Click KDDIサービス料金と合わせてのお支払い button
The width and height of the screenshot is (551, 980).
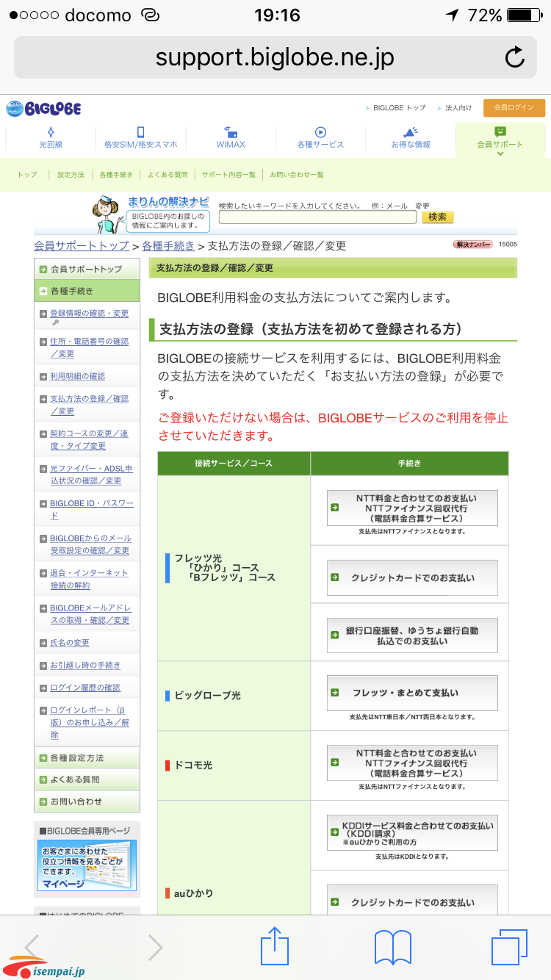(412, 833)
